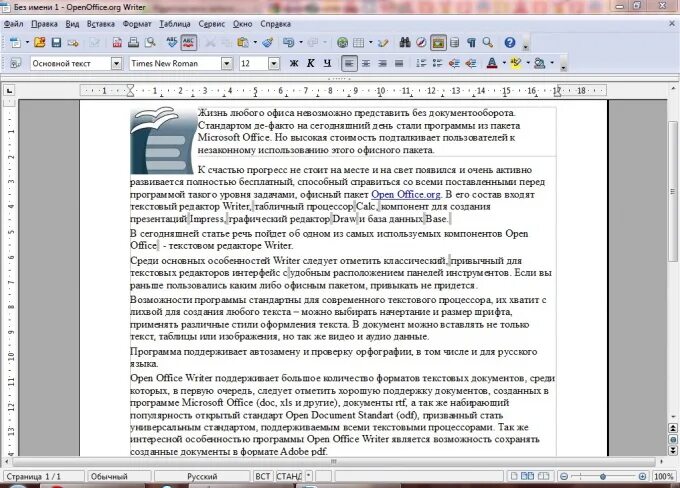Open New document dropdown arrow
Image resolution: width=680 pixels, height=488 pixels.
coord(27,43)
